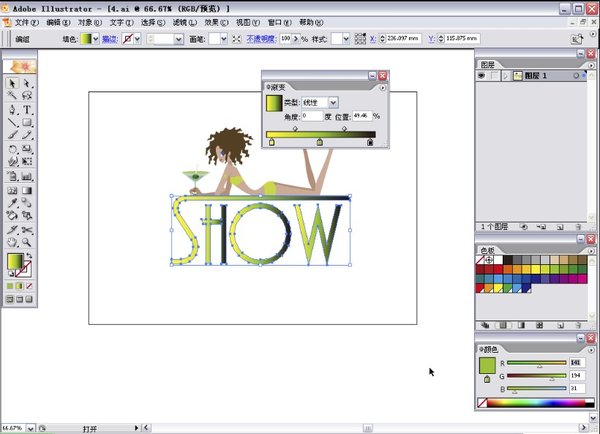The height and width of the screenshot is (434, 600).
Task: Select the Direct Selection tool
Action: pos(26,83)
